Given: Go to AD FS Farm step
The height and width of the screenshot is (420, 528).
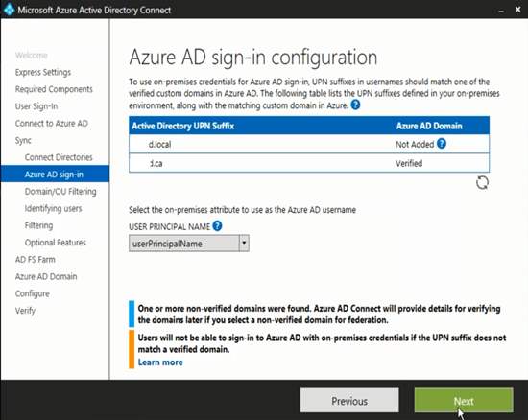Looking at the screenshot, I should [x=35, y=260].
